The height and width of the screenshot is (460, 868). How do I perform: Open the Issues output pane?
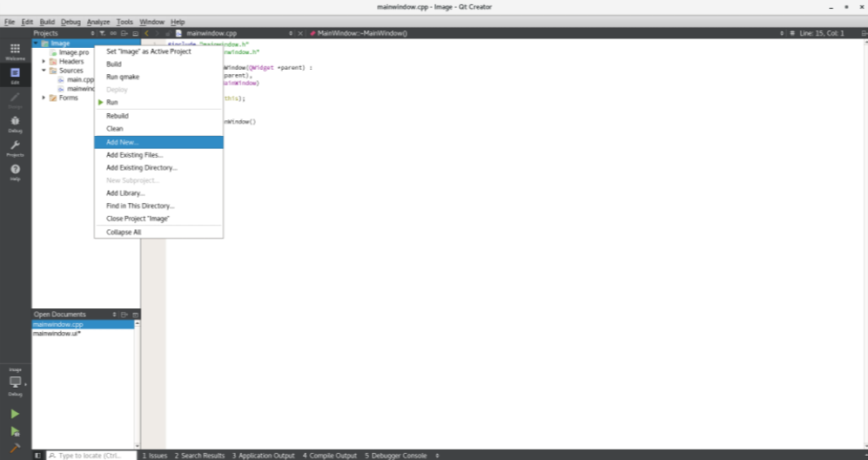154,456
